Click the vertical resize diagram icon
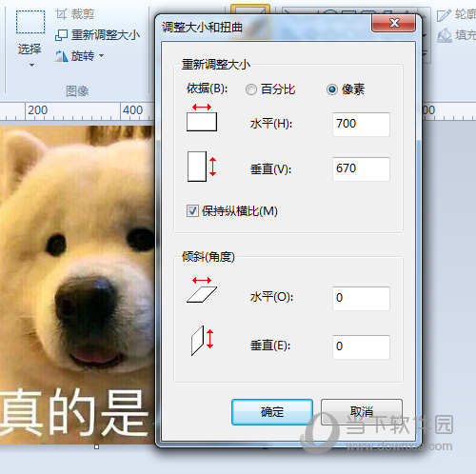The image size is (476, 474). 202,167
